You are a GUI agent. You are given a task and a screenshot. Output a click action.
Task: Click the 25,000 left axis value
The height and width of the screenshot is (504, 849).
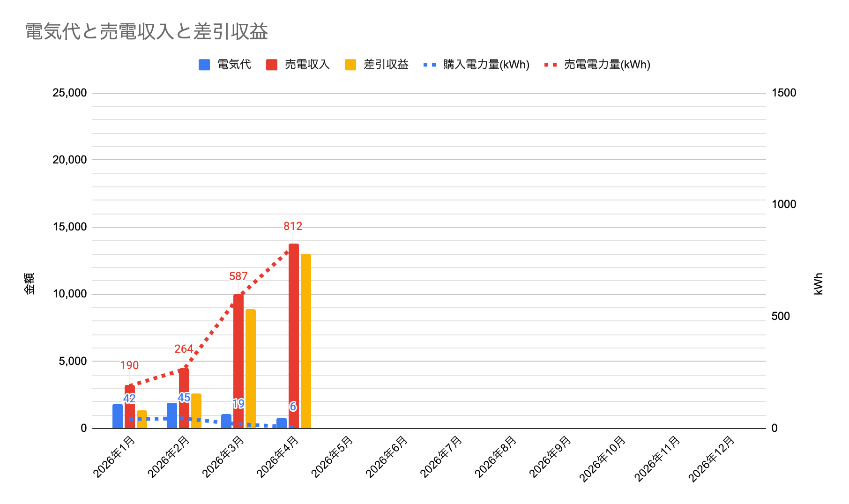[x=70, y=93]
